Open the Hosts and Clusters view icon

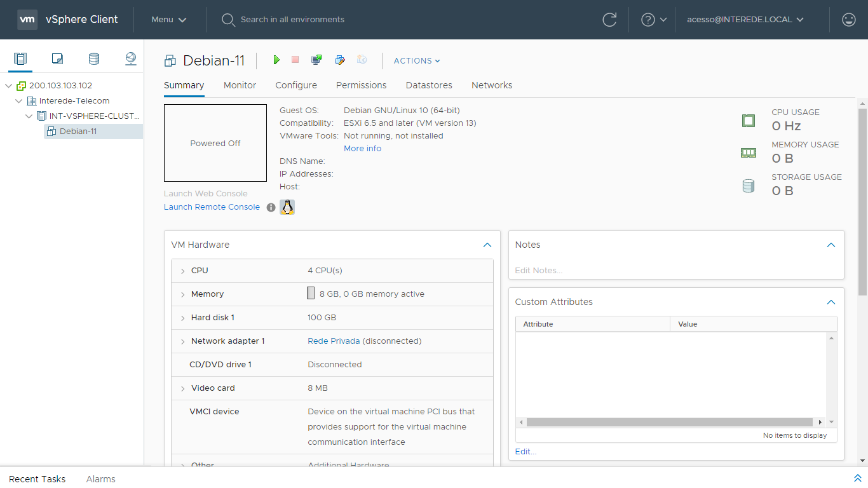point(20,59)
